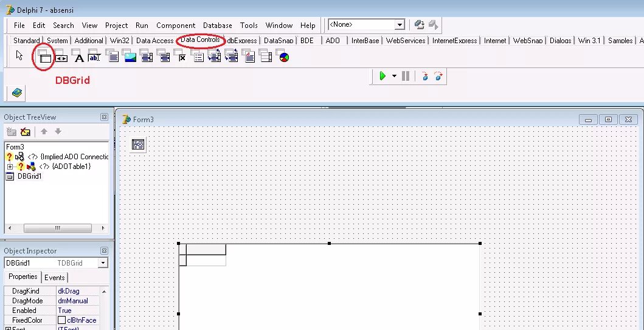The height and width of the screenshot is (330, 644).
Task: Click New Item icon in Object TreeView
Action: coord(12,132)
